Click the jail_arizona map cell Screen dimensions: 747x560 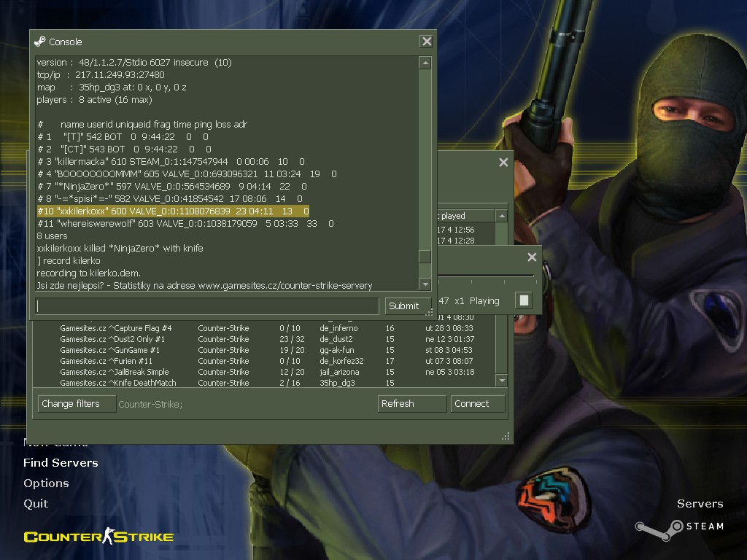point(340,372)
